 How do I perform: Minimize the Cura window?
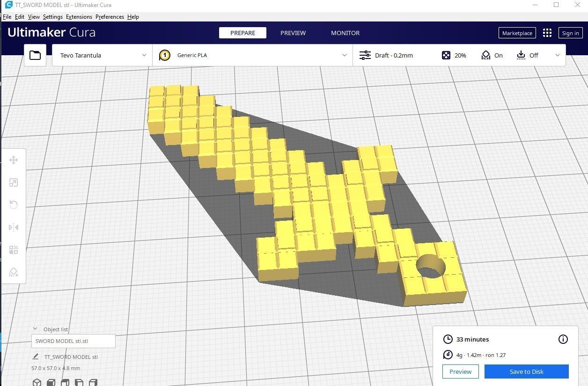pos(535,5)
